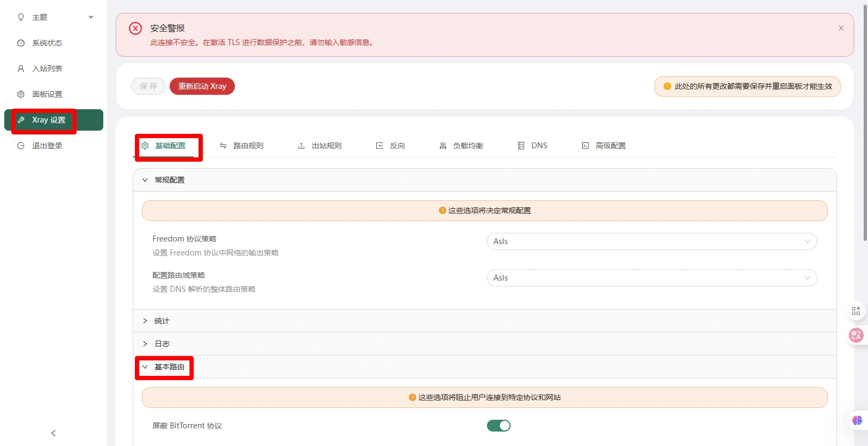868x446 pixels.
Task: Click the page vertical scrollbar
Action: coord(865,123)
